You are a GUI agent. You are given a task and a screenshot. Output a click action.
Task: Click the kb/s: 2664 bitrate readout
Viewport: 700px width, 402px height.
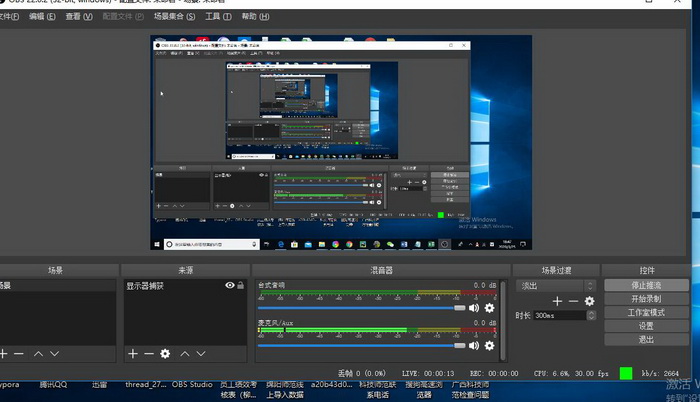tap(660, 373)
